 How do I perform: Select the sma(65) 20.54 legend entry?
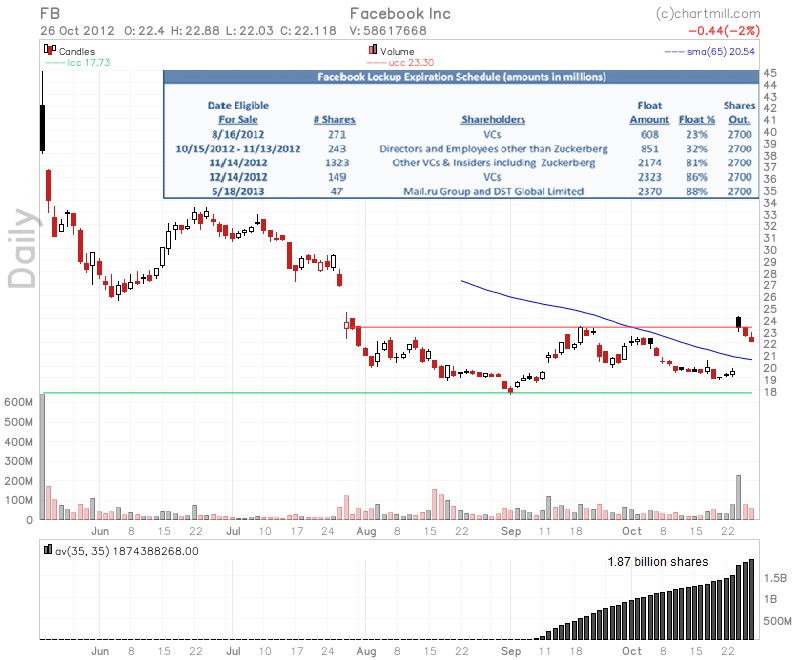point(710,51)
